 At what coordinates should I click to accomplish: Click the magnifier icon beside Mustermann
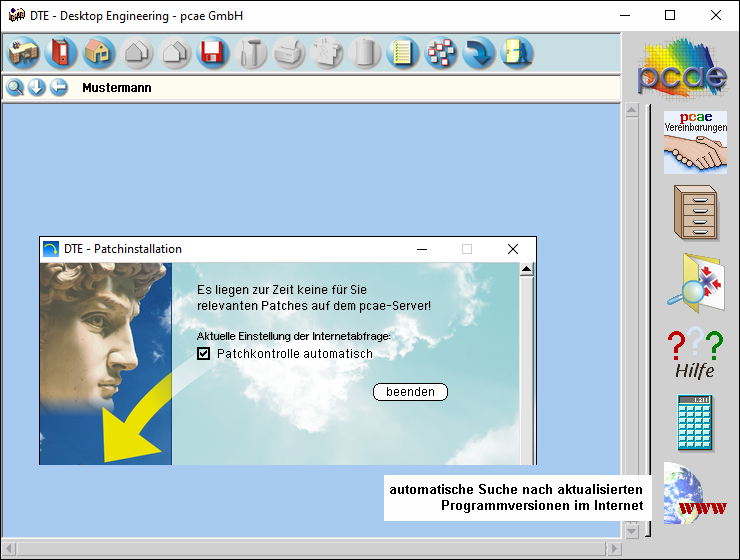[15, 88]
